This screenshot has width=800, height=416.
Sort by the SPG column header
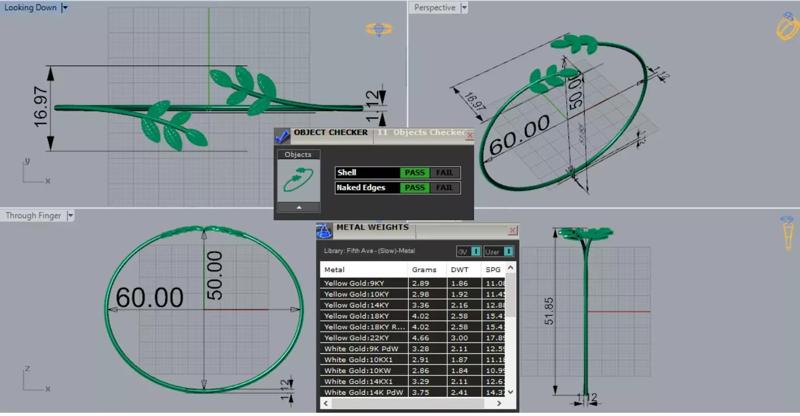pyautogui.click(x=493, y=270)
